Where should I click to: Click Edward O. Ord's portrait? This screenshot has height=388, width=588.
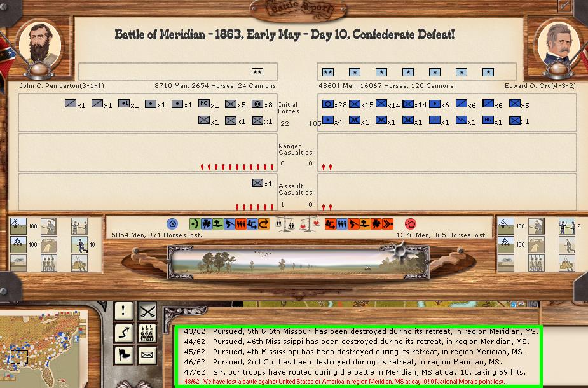tap(557, 43)
